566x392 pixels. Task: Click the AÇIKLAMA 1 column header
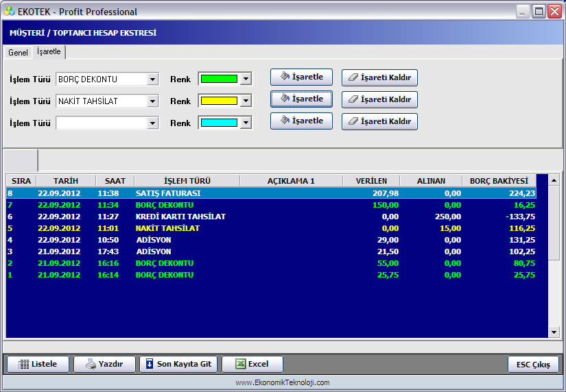coord(291,181)
